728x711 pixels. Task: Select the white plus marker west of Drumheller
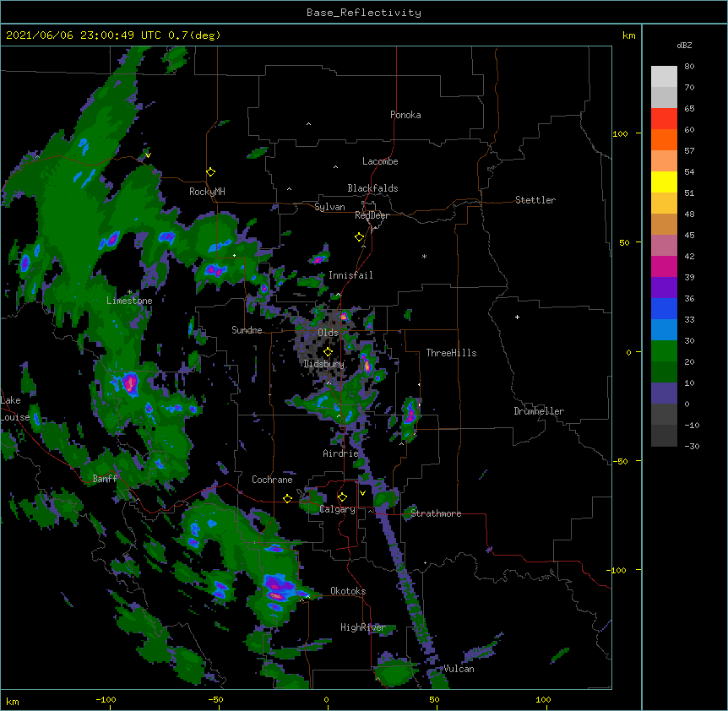(517, 317)
